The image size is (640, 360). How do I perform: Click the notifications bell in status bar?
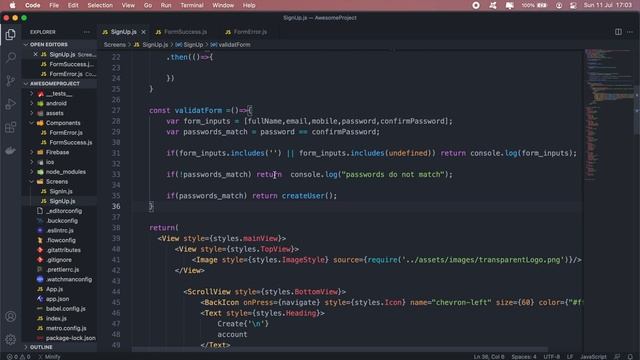click(x=630, y=356)
